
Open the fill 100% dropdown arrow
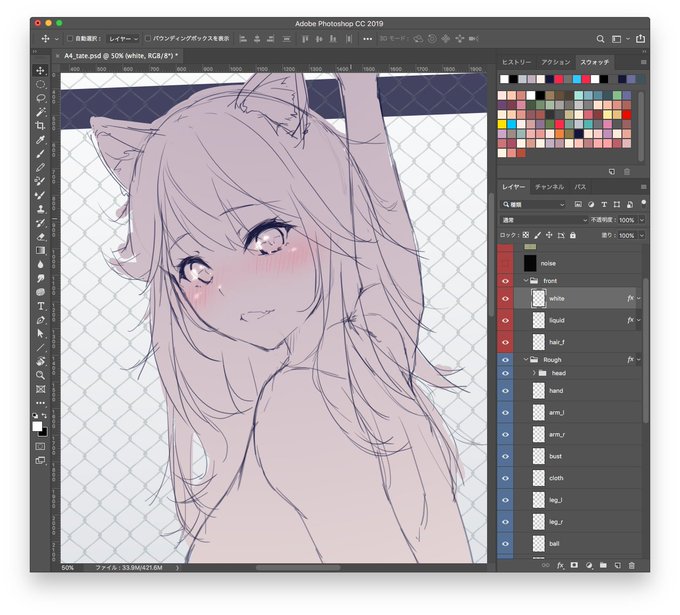[x=642, y=236]
